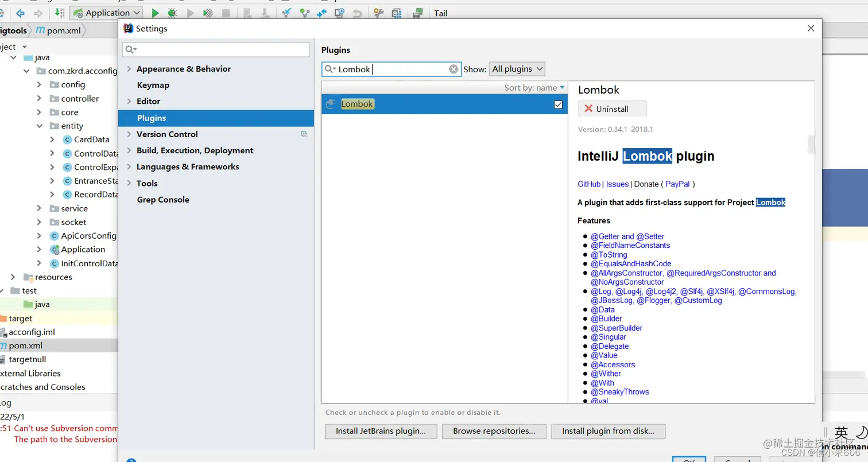The height and width of the screenshot is (462, 868).
Task: Select acconfig.iml in project tree
Action: (x=28, y=332)
